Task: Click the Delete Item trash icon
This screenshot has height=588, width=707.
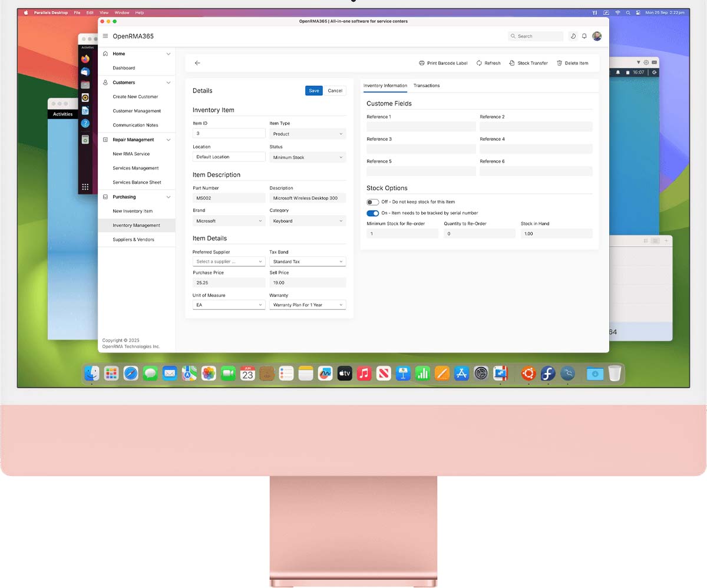Action: [559, 63]
